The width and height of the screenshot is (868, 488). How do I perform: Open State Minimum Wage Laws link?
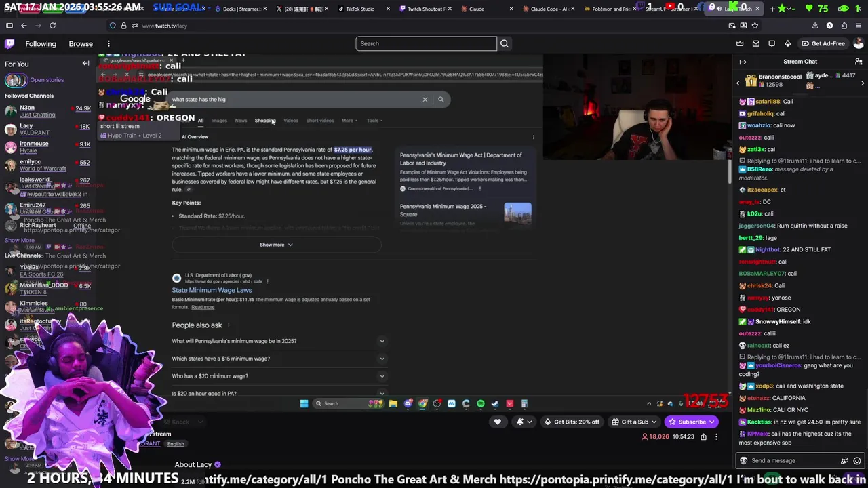pos(212,290)
